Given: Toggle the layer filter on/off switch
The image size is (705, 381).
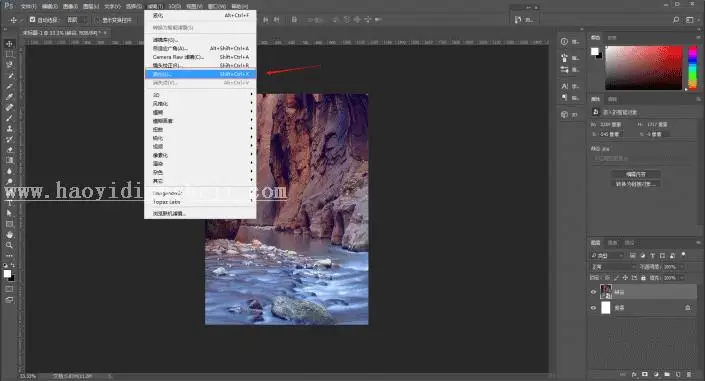Looking at the screenshot, I should pos(683,255).
